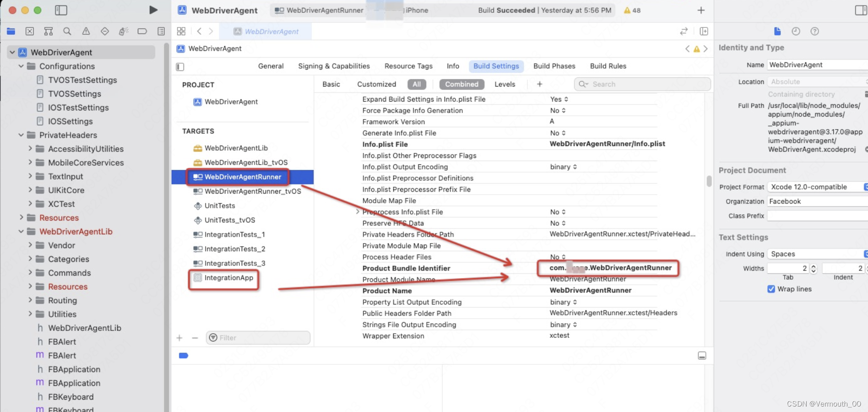Expand the XCTest folder
Viewport: 868px width, 412px height.
pyautogui.click(x=30, y=203)
